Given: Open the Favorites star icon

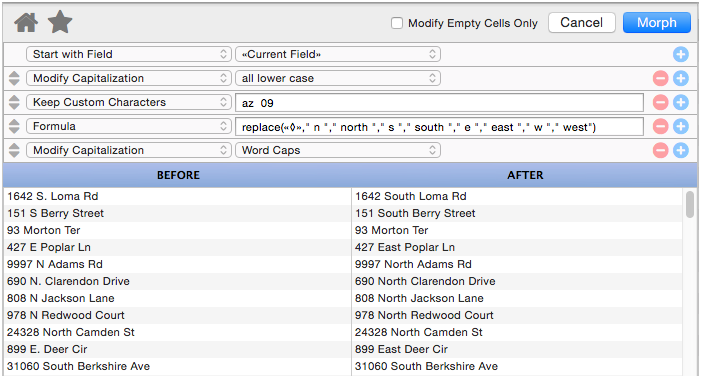Looking at the screenshot, I should click(x=60, y=22).
